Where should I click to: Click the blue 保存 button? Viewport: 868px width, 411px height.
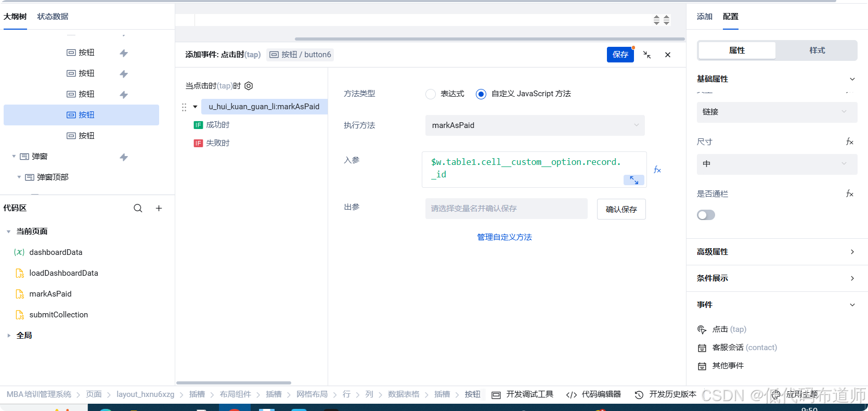pyautogui.click(x=620, y=55)
